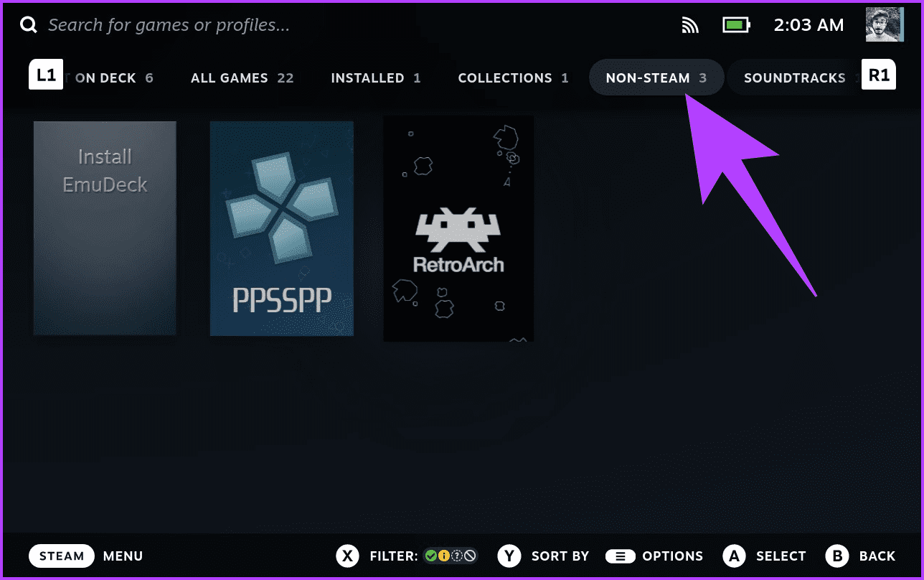Screen dimensions: 924x580
Task: Click the MENU label beside STEAM
Action: click(123, 556)
